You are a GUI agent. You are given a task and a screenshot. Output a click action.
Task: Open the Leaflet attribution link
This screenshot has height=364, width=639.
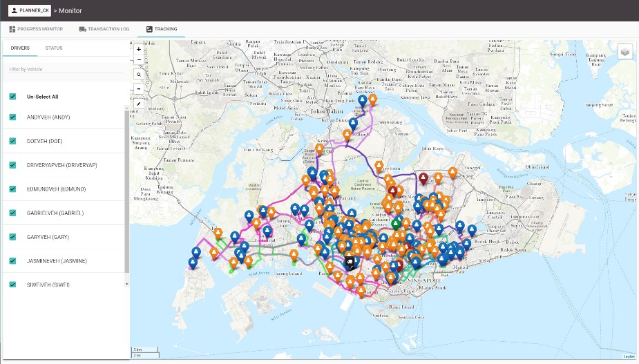(628, 356)
